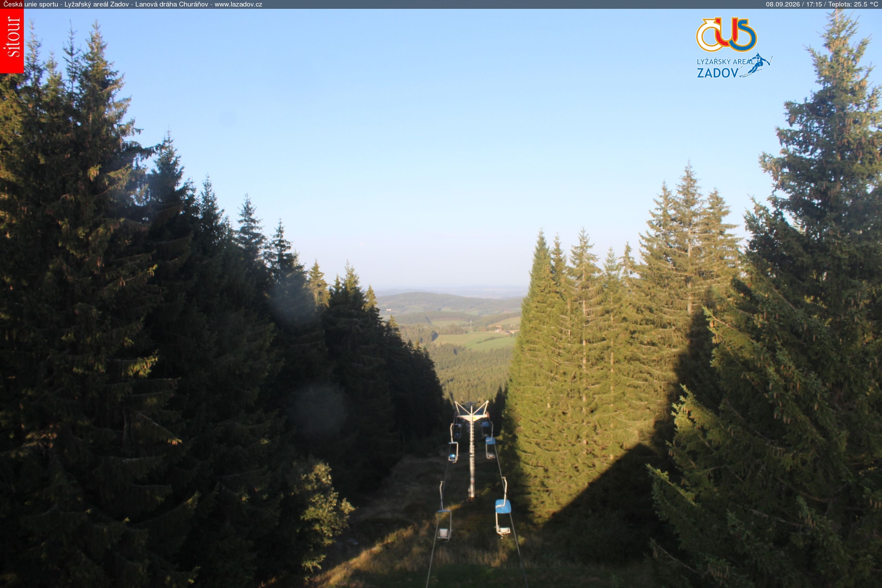Open the www.lazadov.cz address in header
The image size is (882, 588).
coord(238,4)
